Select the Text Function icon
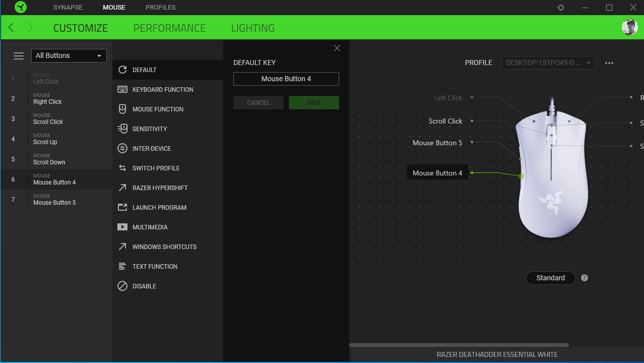This screenshot has width=644, height=363. 122,266
